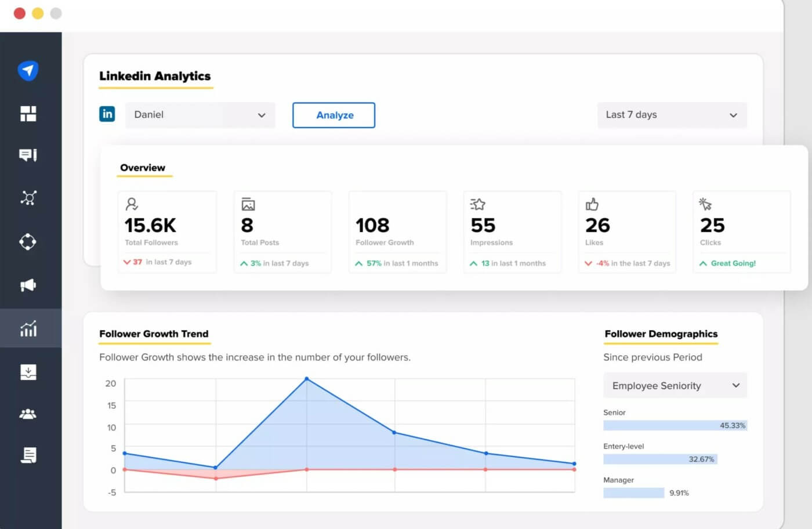Open the Employee Seniority dropdown

[x=675, y=385]
